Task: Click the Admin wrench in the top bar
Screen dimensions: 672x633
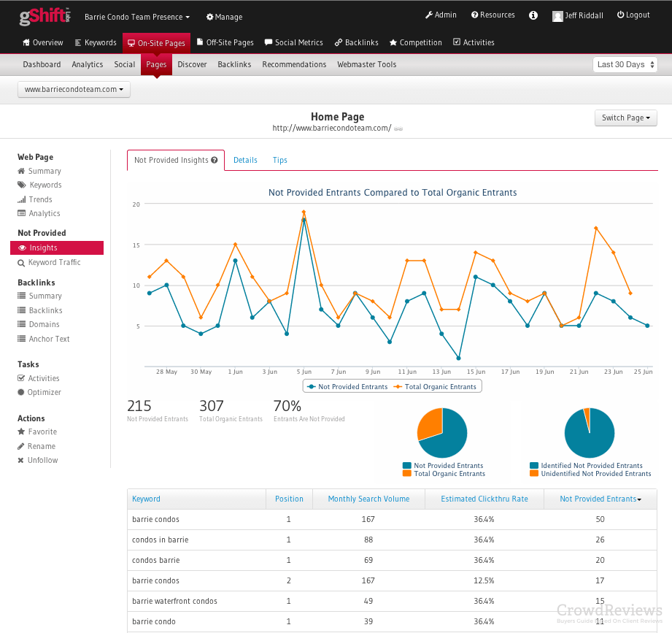Action: coord(441,14)
